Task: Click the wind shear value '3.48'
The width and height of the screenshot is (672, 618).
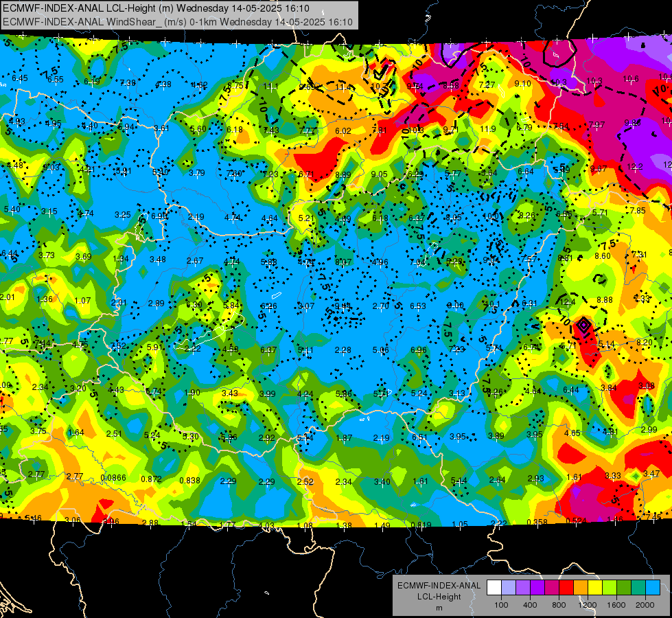Action: point(158,259)
